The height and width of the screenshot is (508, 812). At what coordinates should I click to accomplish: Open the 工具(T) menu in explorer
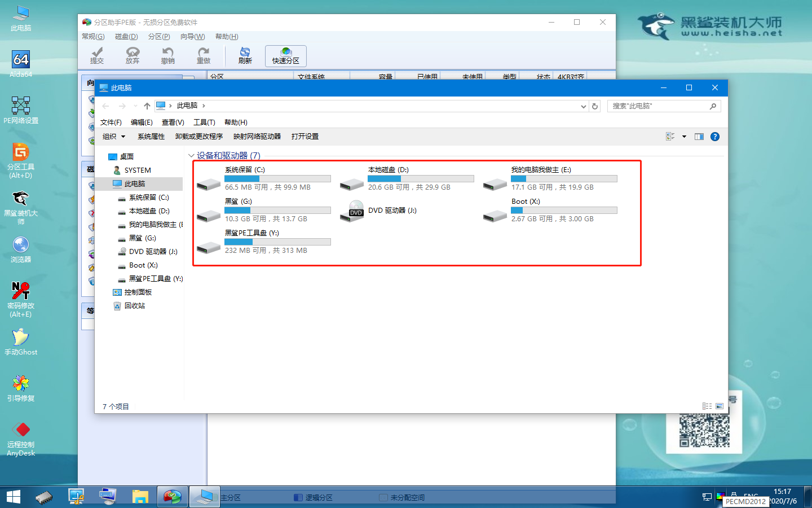coord(204,122)
